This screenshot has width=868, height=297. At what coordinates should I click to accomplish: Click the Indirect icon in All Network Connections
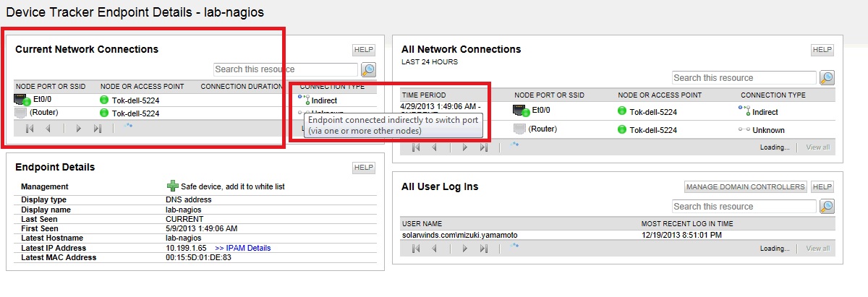(x=744, y=111)
